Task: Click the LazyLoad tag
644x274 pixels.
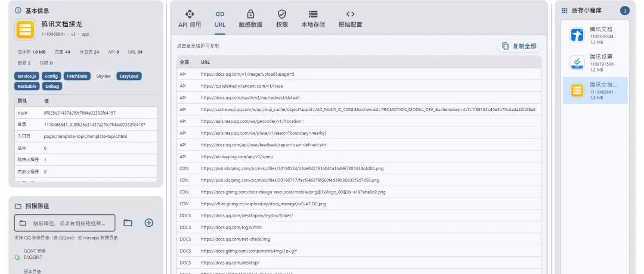Action: click(x=129, y=76)
